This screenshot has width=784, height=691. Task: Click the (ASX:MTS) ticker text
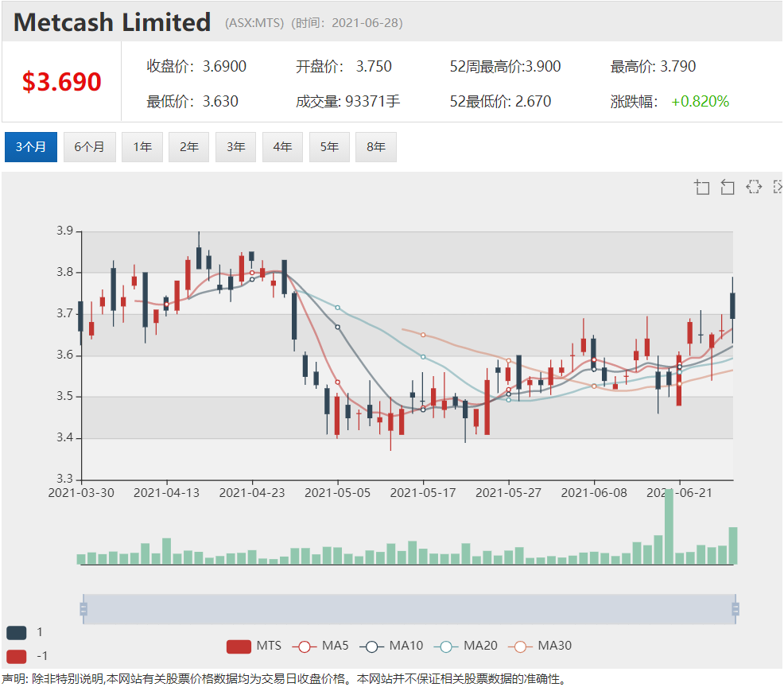254,23
